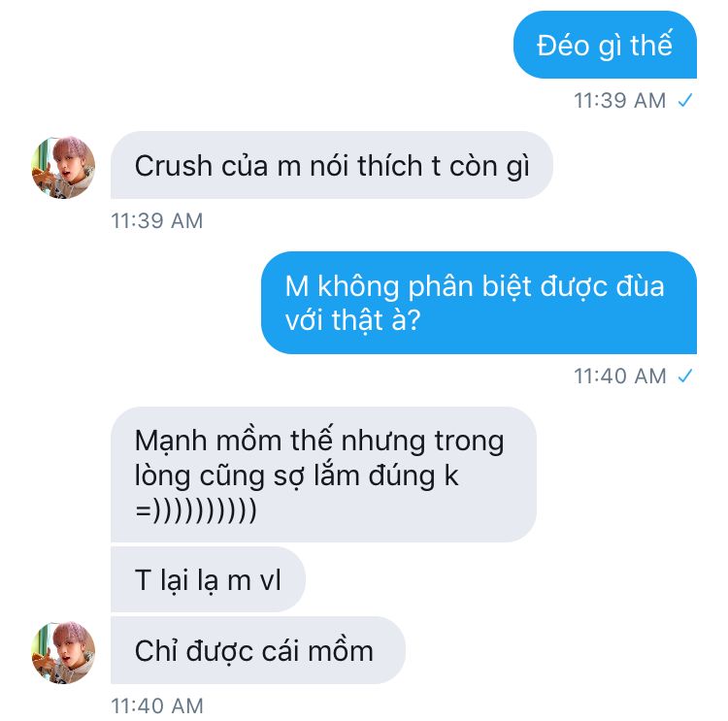Tap the blue M không phân biệt message bubble
The image size is (728, 721).
(x=479, y=303)
